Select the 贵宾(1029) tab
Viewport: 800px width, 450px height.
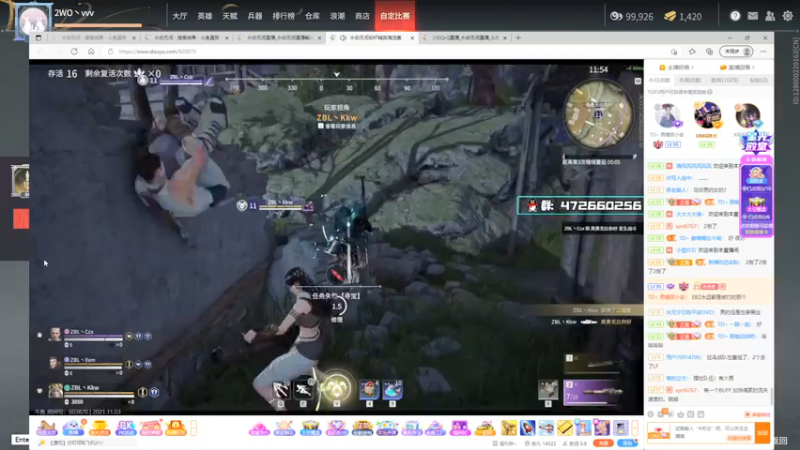[724, 80]
